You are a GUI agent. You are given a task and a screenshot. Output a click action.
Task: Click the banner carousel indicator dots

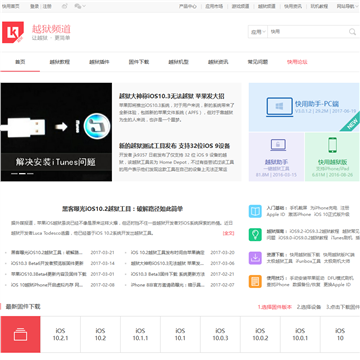point(22,174)
